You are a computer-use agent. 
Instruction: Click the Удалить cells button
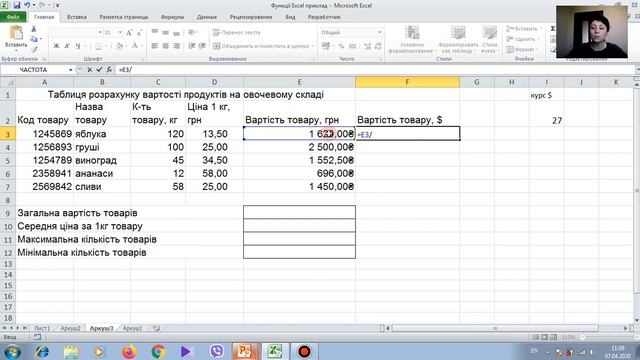click(x=522, y=39)
